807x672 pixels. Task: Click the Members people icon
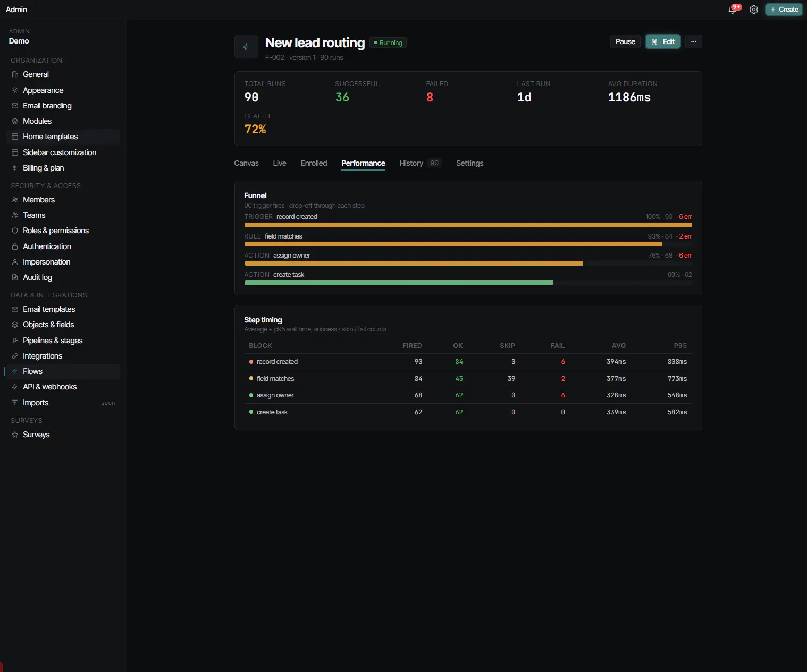15,200
